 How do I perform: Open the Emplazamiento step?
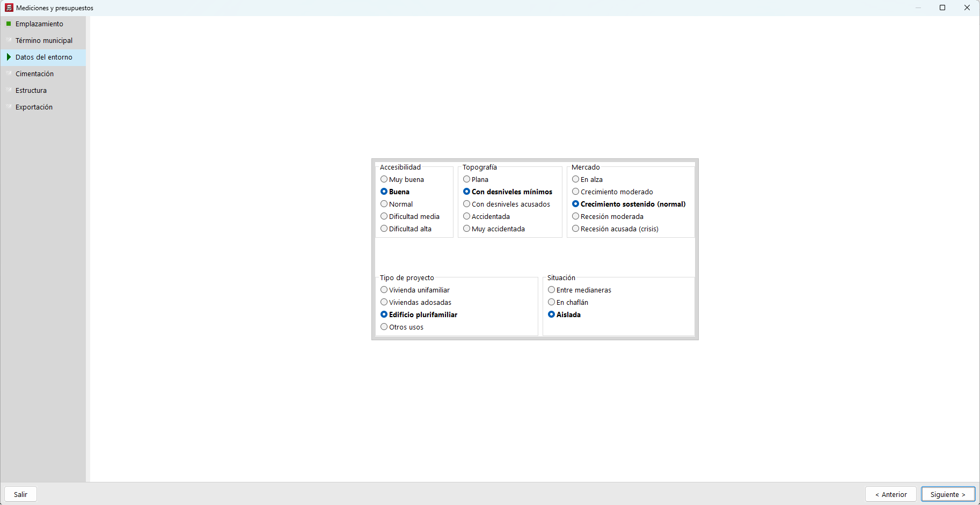click(x=43, y=24)
